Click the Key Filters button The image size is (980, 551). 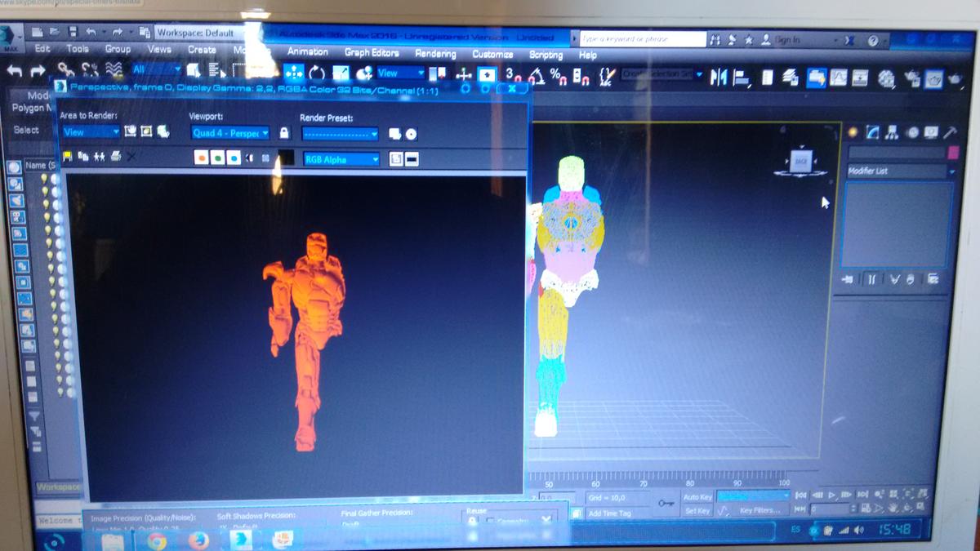pyautogui.click(x=759, y=511)
